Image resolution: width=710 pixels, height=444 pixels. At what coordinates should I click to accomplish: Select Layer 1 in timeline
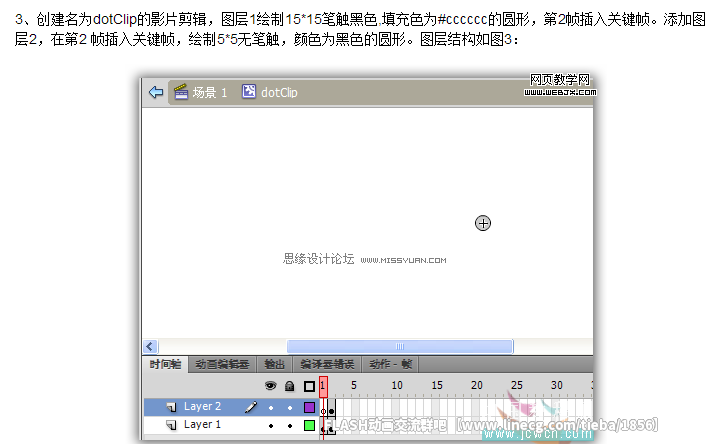pos(203,424)
